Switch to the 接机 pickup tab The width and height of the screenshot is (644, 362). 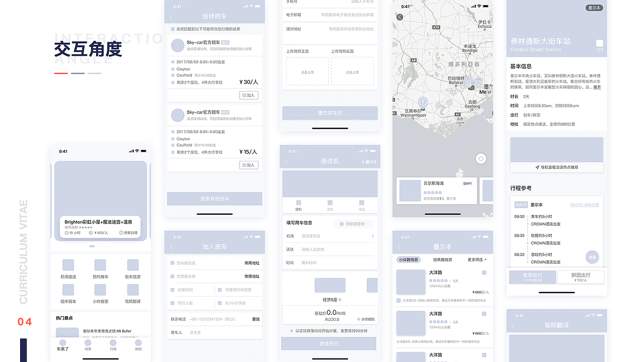(299, 205)
